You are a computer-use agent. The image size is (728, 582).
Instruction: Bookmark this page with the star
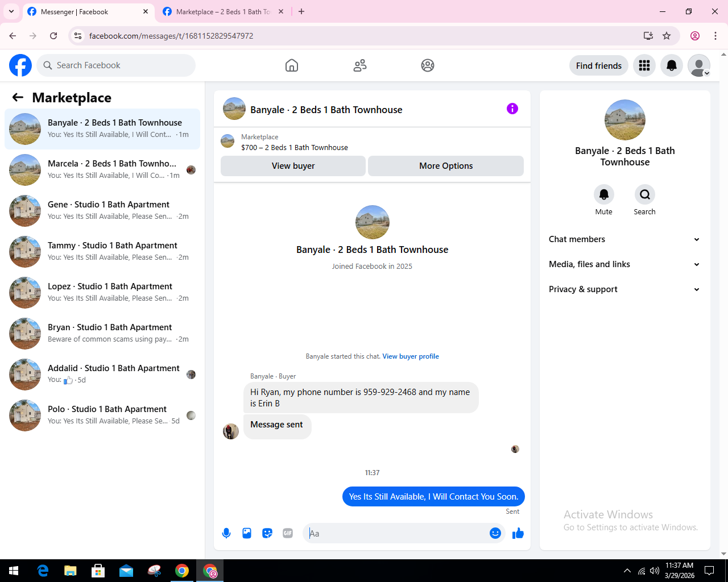tap(667, 36)
